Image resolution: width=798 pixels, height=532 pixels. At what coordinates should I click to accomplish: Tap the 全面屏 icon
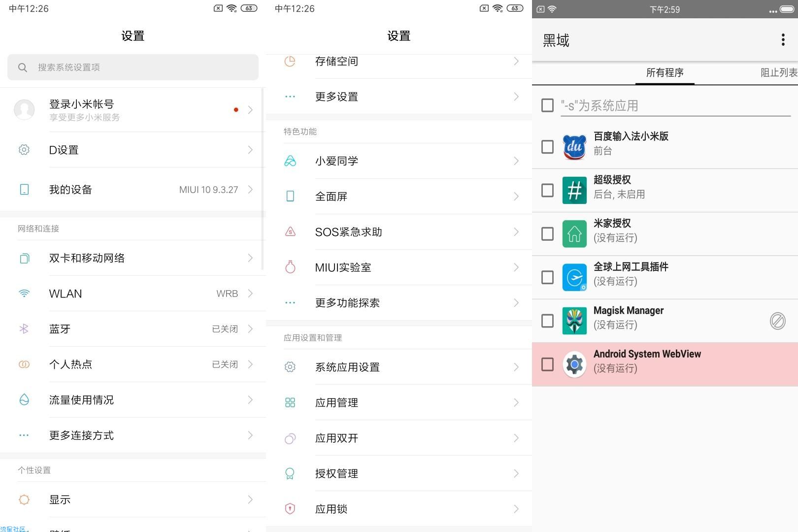pos(290,197)
